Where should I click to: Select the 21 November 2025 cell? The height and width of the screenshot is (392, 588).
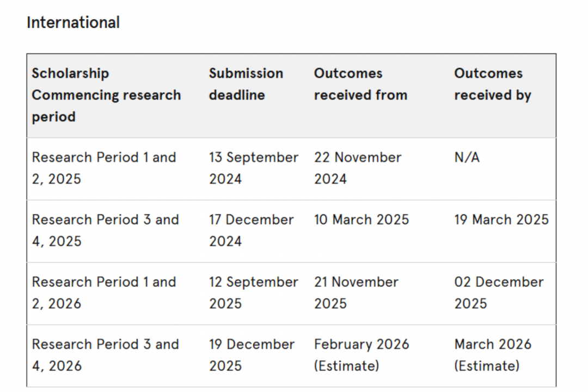pyautogui.click(x=356, y=292)
